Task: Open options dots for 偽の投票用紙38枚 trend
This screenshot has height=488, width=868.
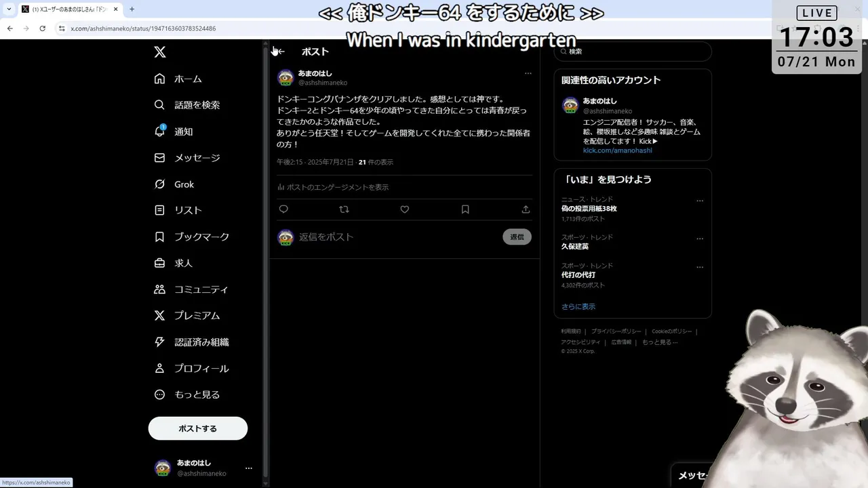Action: pos(700,201)
